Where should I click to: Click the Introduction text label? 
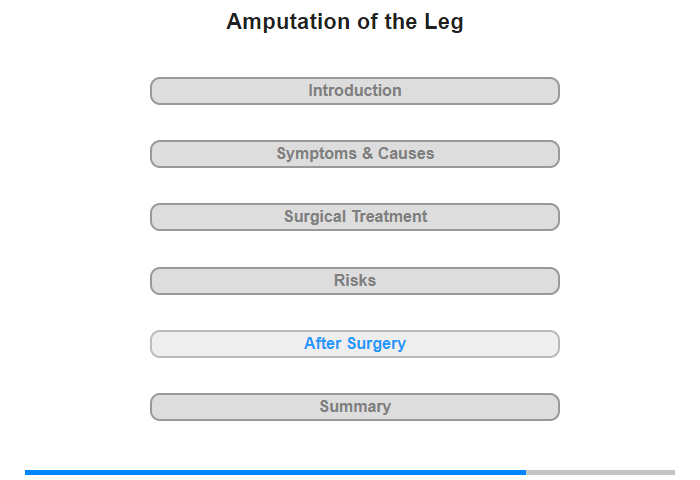tap(355, 91)
